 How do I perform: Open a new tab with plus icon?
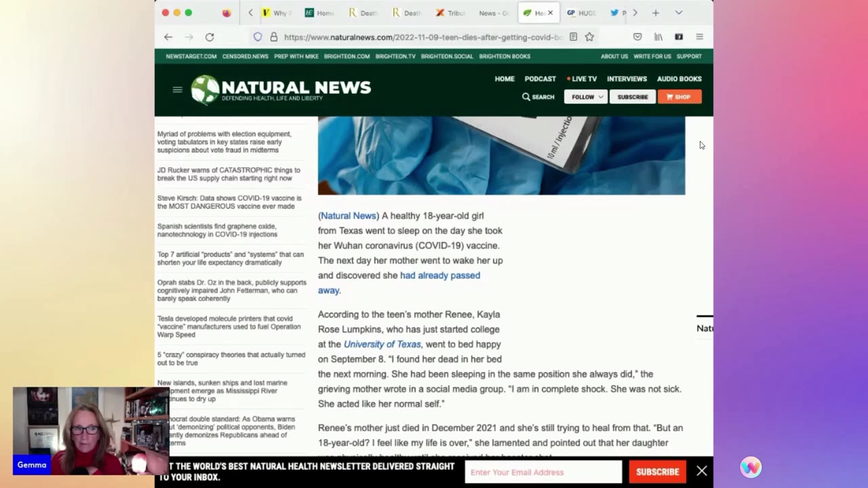click(x=655, y=13)
